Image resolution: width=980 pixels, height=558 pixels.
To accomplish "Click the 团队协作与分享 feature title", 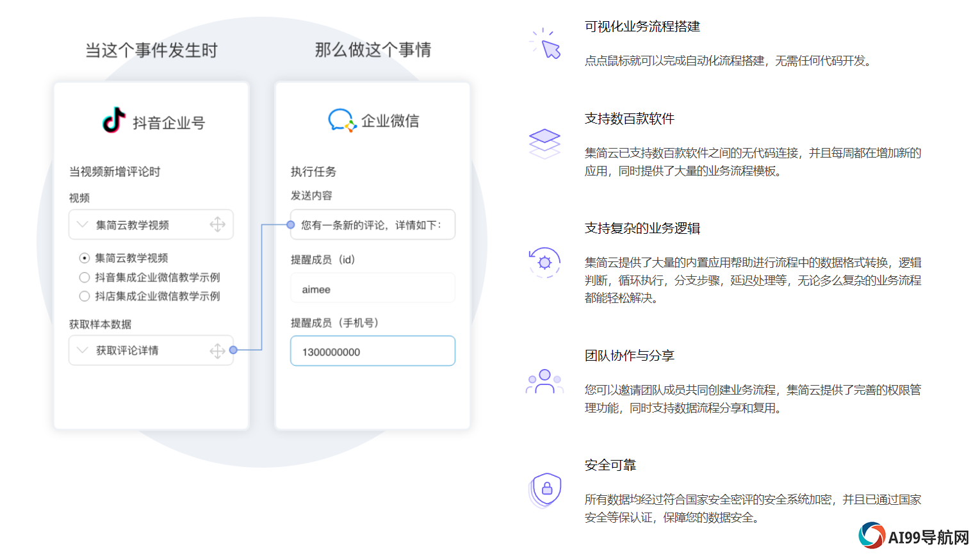I will coord(630,356).
